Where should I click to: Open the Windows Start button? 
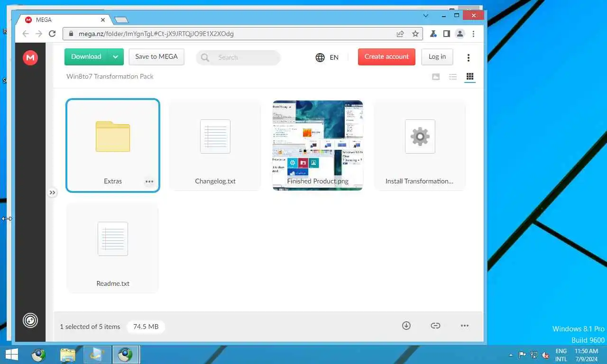tap(11, 355)
